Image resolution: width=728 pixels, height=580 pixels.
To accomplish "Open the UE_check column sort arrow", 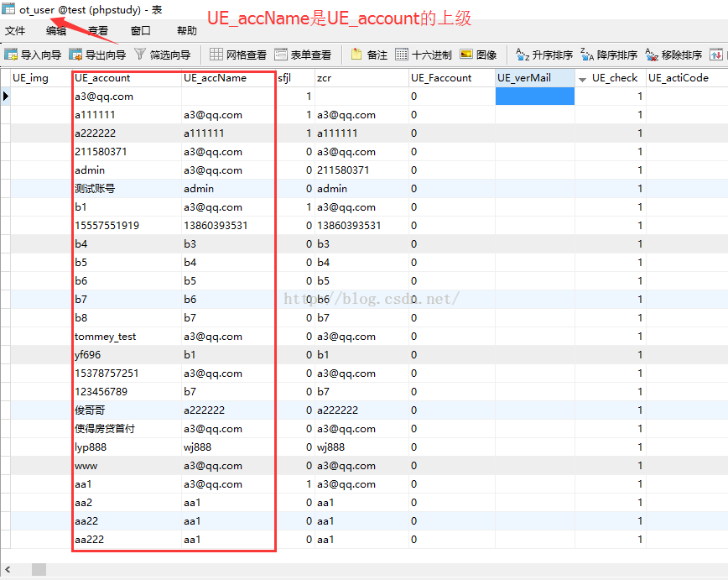I will pyautogui.click(x=582, y=80).
